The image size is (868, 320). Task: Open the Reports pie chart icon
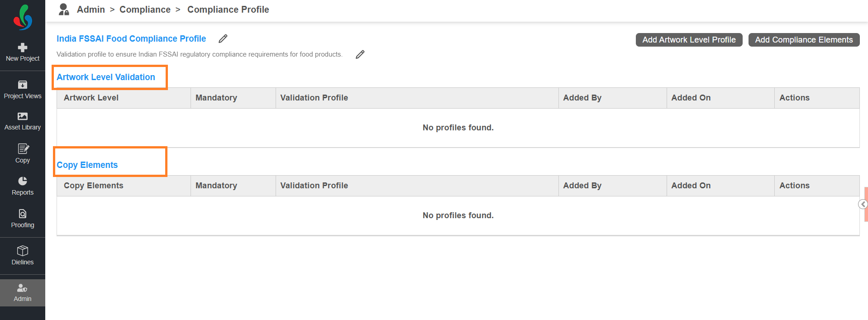tap(23, 181)
